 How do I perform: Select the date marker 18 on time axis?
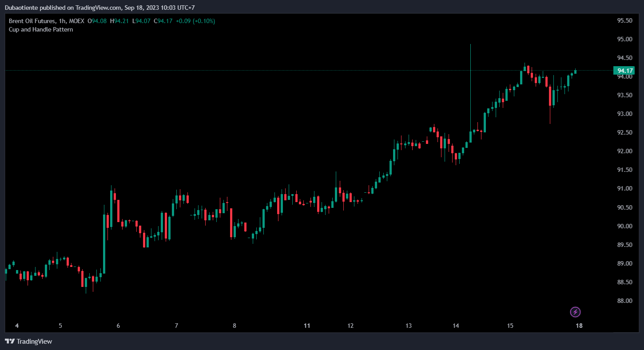click(x=579, y=326)
